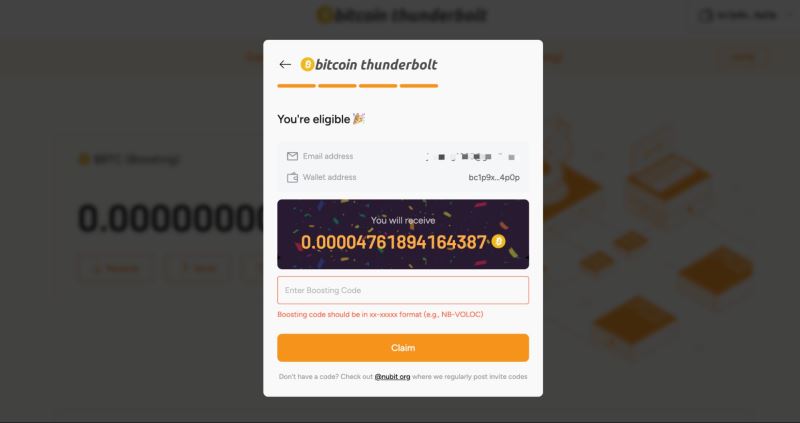The width and height of the screenshot is (800, 423).
Task: Click the blurred Send button in background
Action: (197, 268)
